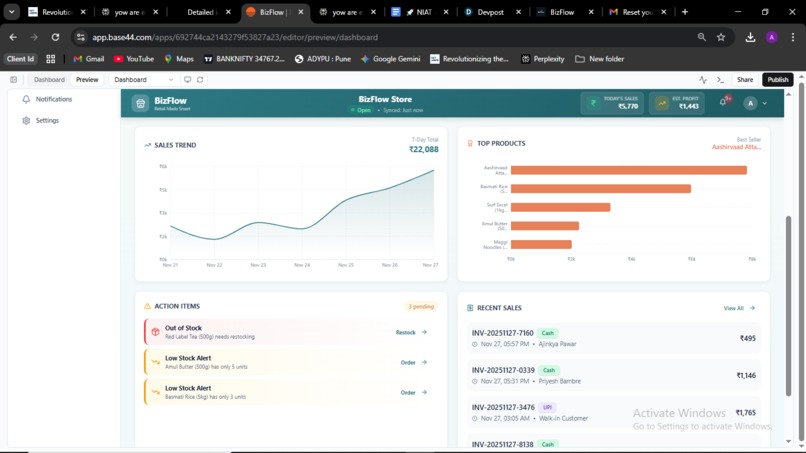Bookmark this page with the star
The height and width of the screenshot is (453, 806).
pyautogui.click(x=721, y=37)
